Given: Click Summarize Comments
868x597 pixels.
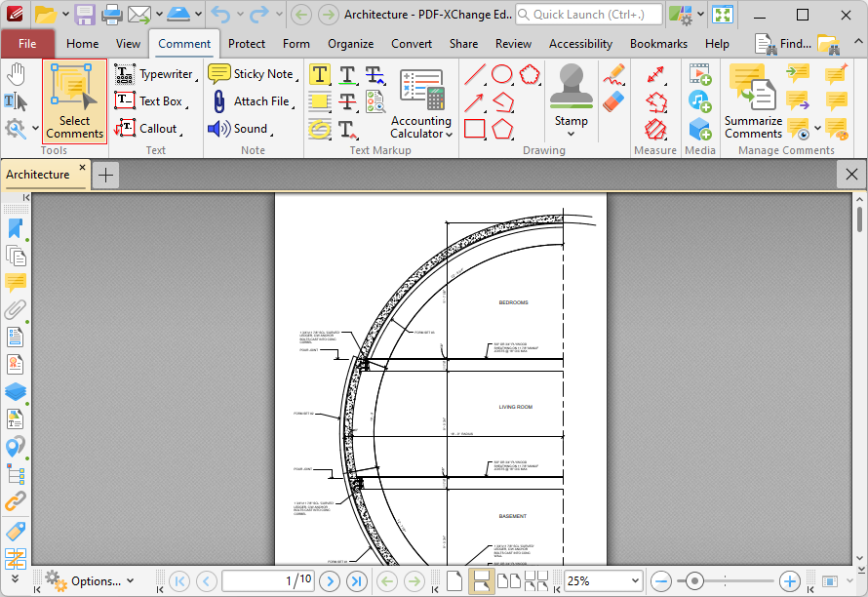Looking at the screenshot, I should [754, 101].
